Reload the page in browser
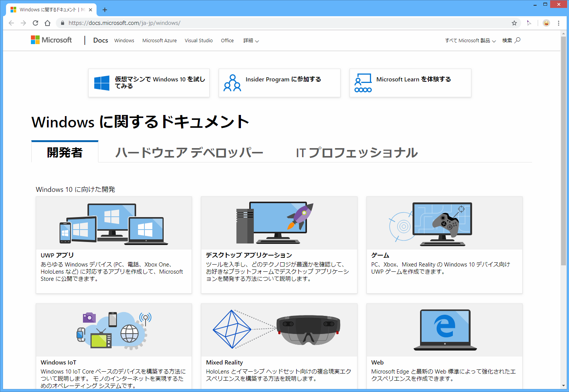This screenshot has width=569, height=392. [35, 23]
